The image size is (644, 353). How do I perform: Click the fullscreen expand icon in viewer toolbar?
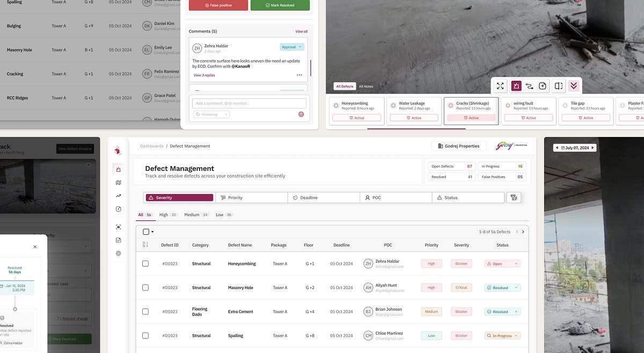pyautogui.click(x=500, y=86)
